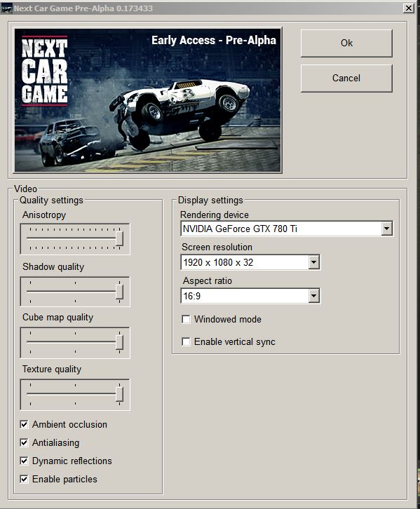Open the Aspect ratio dropdown arrow
The height and width of the screenshot is (509, 420).
click(313, 296)
